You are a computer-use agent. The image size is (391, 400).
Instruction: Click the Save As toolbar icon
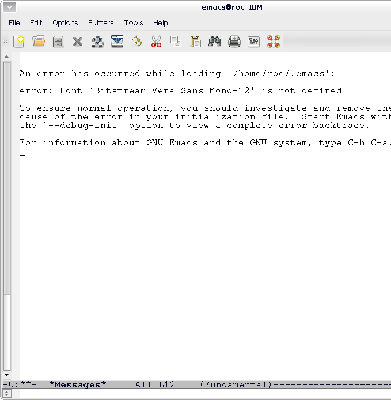coord(117,42)
